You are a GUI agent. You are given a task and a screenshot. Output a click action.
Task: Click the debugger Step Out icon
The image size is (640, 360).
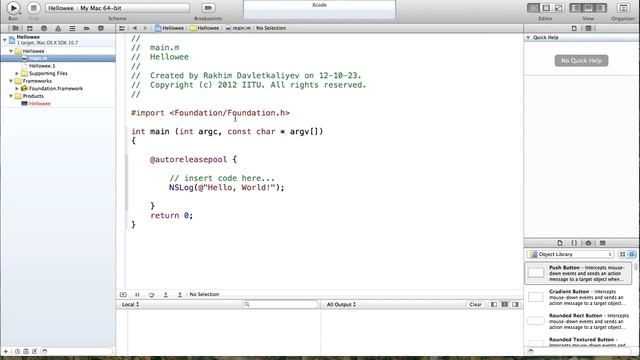click(180, 294)
